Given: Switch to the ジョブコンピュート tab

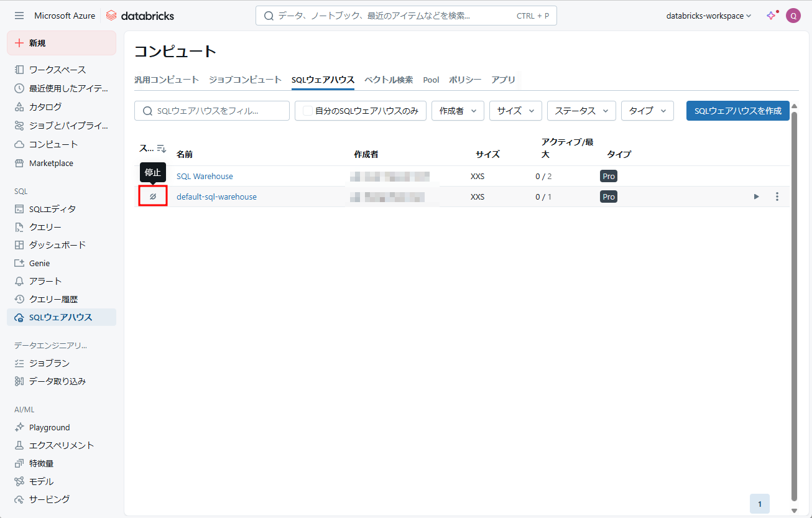Looking at the screenshot, I should pyautogui.click(x=245, y=80).
